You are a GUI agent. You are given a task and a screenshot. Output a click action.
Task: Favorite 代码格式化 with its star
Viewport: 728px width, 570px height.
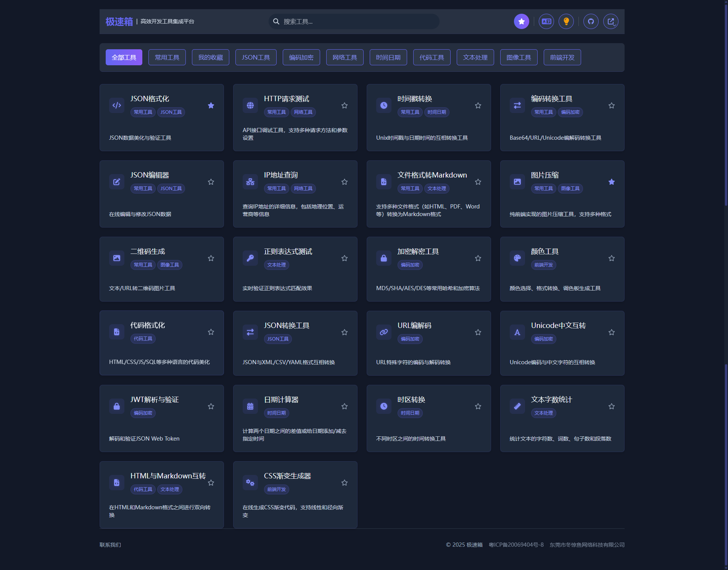pos(211,332)
